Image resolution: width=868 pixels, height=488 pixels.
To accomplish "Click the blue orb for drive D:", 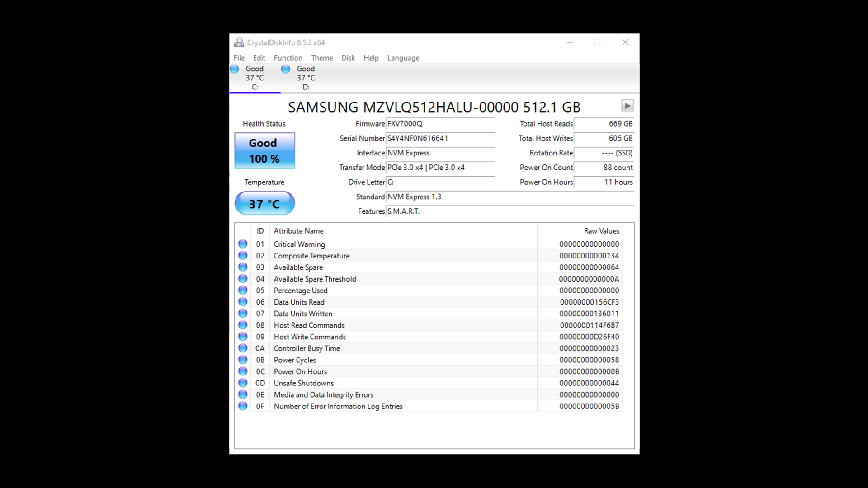I will pyautogui.click(x=286, y=69).
